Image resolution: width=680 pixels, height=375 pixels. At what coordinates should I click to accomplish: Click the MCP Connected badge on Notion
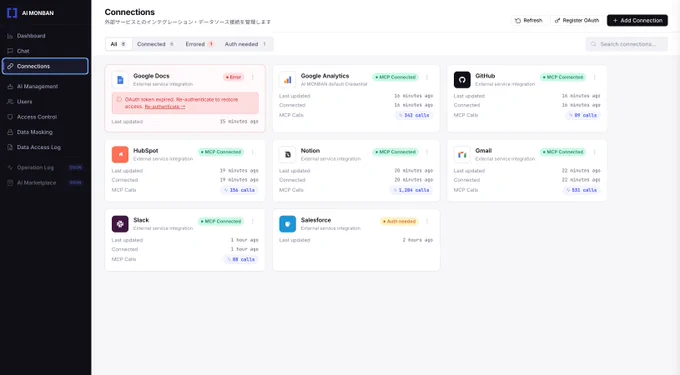[x=396, y=152]
